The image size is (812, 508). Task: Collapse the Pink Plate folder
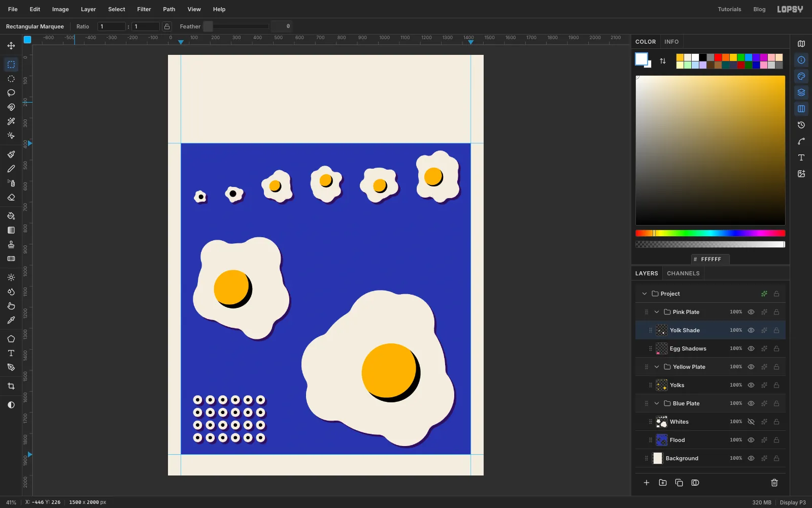(x=657, y=312)
